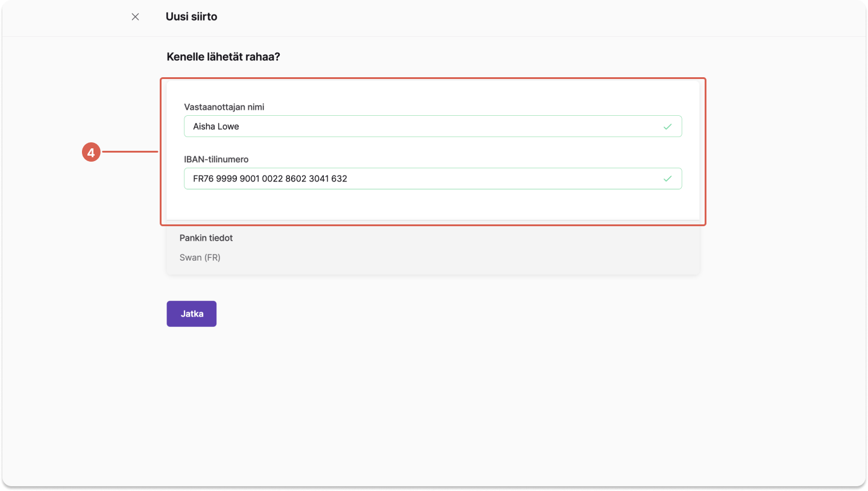Focus the IBAN-tilinumero input field

point(433,179)
